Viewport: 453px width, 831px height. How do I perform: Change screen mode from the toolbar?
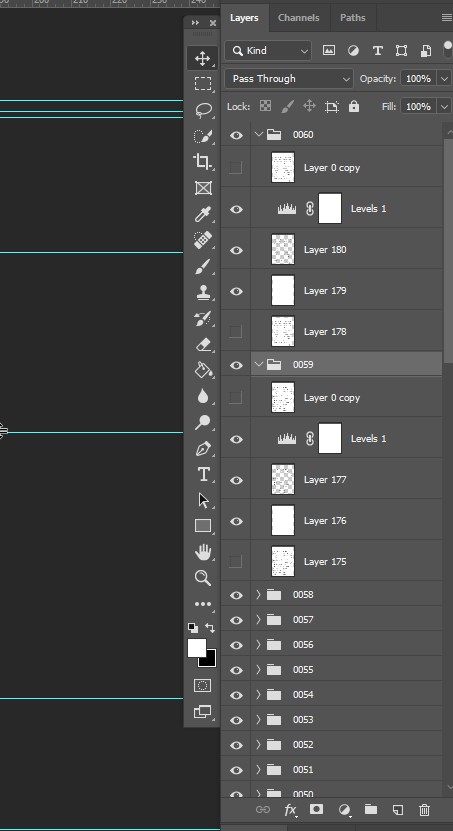coord(202,712)
